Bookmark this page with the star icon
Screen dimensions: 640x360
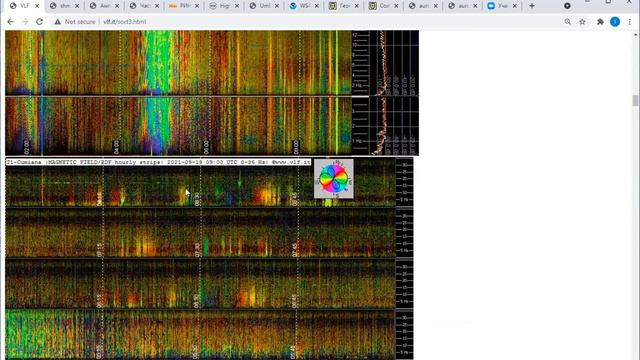coord(582,22)
